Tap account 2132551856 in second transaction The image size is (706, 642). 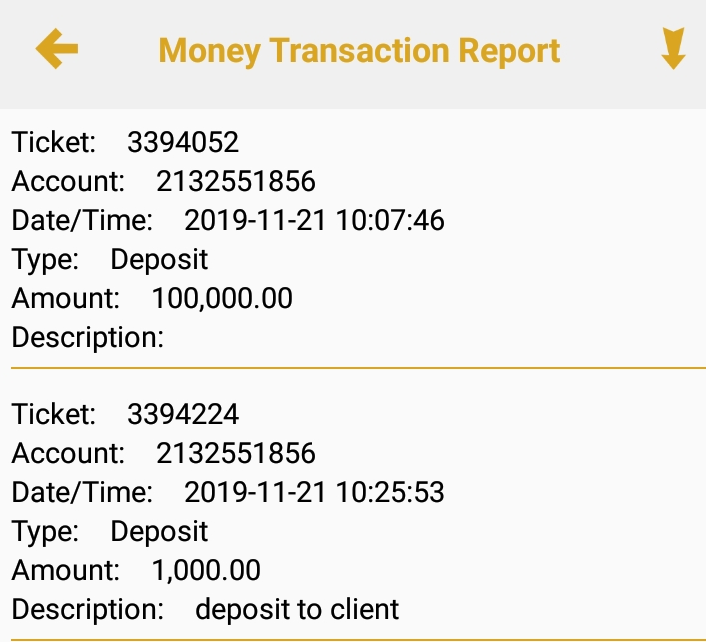click(236, 453)
